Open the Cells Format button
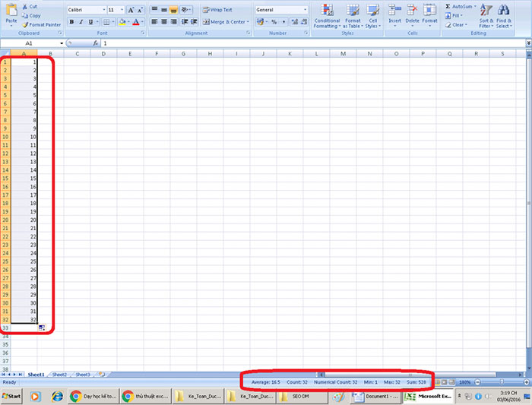Image resolution: width=532 pixels, height=405 pixels. click(x=429, y=16)
